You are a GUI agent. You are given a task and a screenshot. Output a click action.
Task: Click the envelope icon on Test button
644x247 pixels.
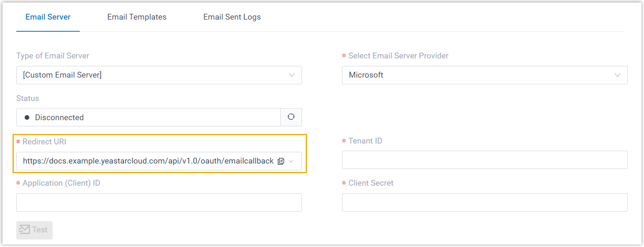(25, 229)
